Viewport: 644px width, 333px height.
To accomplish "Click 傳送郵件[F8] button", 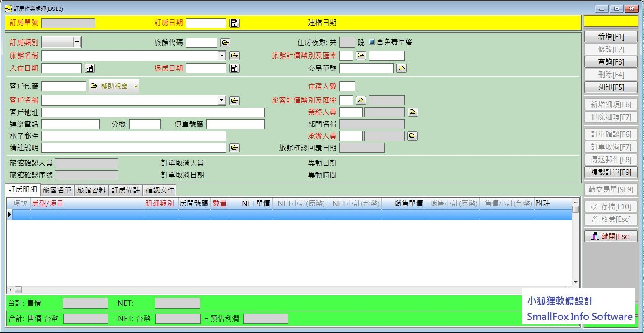I will (611, 159).
